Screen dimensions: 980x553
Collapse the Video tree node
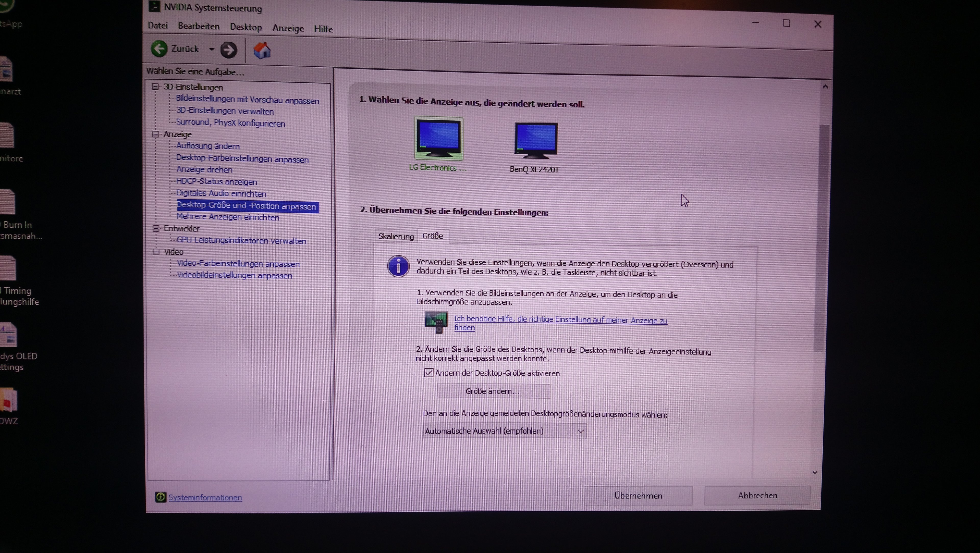[x=156, y=251]
